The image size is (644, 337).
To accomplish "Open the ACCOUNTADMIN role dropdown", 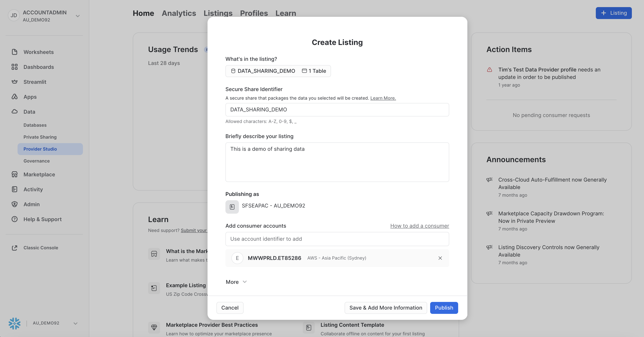I will click(x=78, y=16).
